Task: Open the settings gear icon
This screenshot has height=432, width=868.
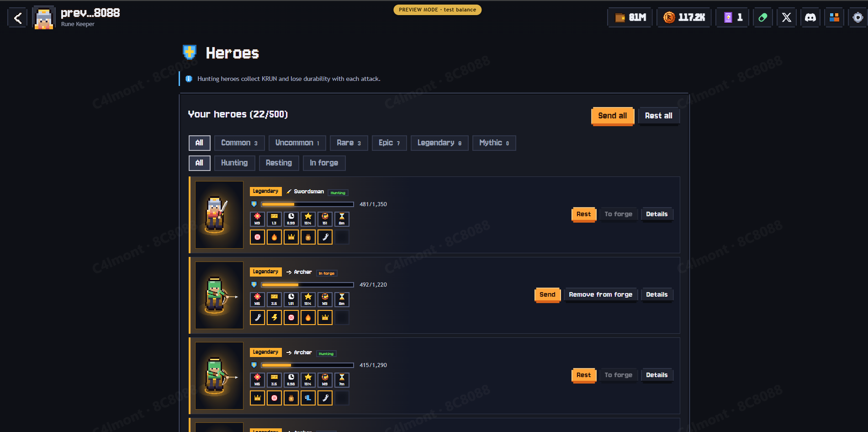Action: (x=858, y=17)
